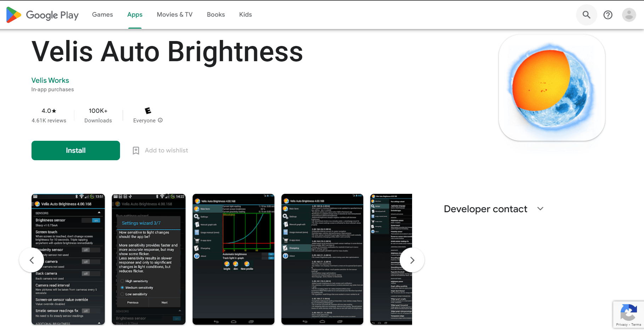The image size is (644, 330).
Task: Open the Velis Works developer page
Action: point(50,80)
